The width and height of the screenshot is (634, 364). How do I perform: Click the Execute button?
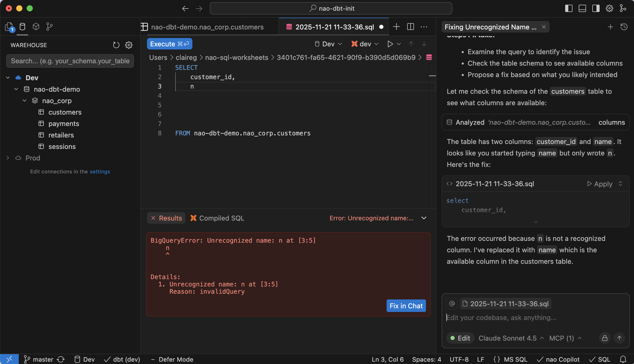click(169, 44)
